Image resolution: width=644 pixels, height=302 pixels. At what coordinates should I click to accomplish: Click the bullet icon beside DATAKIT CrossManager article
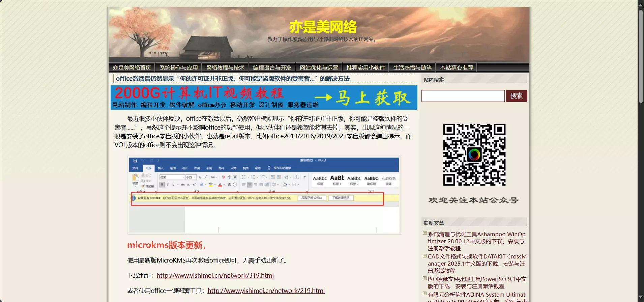425,255
